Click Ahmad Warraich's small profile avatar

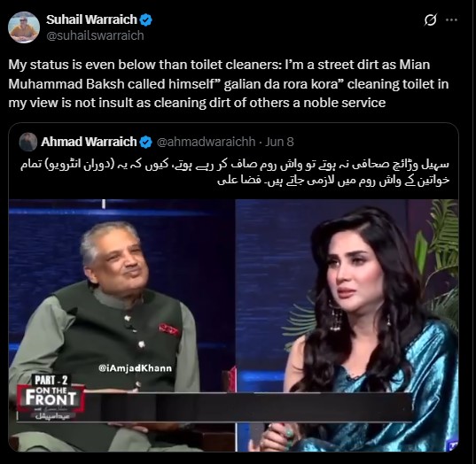click(28, 142)
